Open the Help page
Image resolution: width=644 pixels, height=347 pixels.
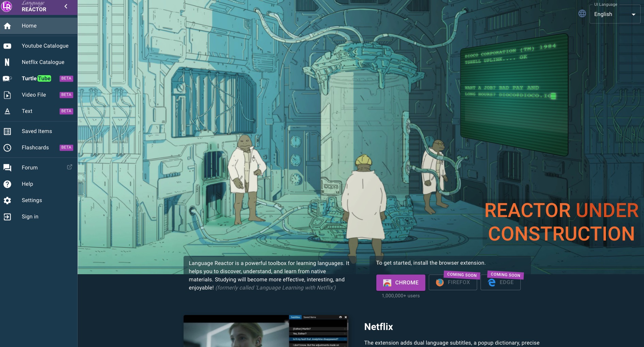39,184
